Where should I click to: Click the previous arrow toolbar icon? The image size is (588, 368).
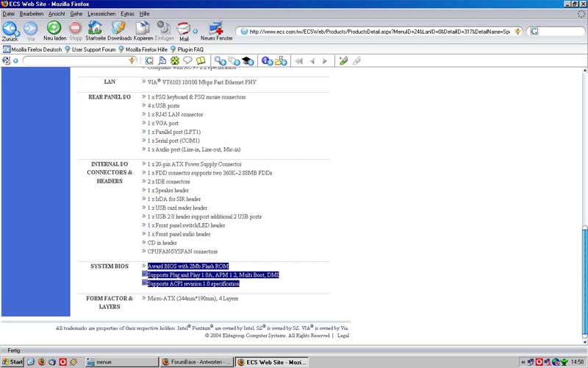(312, 61)
